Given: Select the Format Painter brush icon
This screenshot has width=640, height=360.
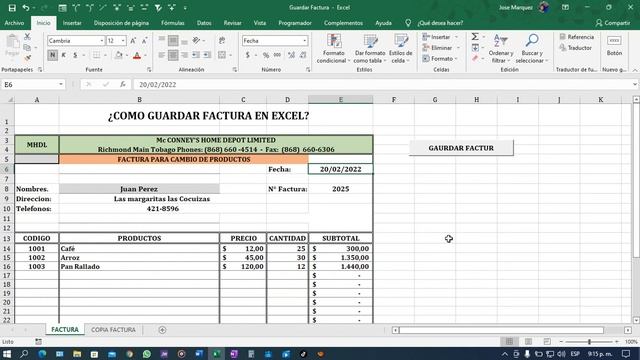Looking at the screenshot, I should 27,58.
